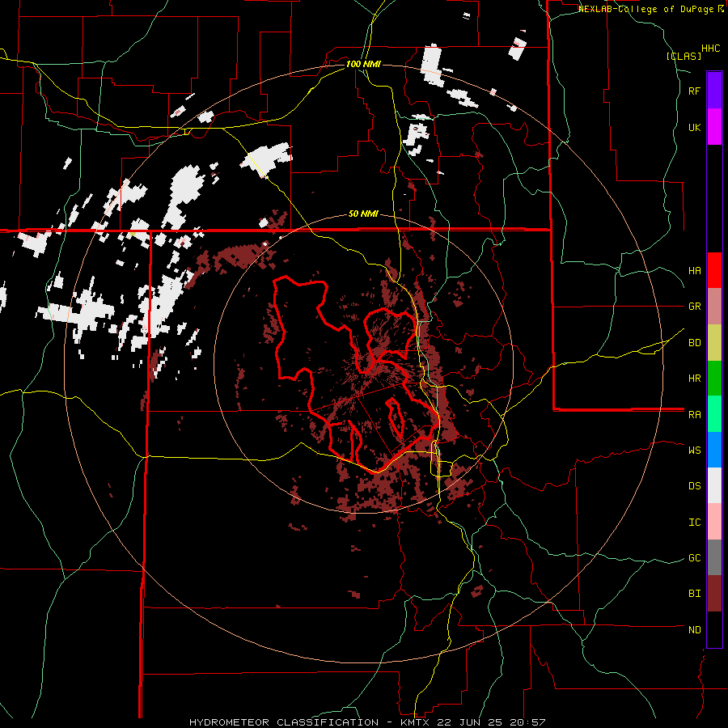Click the HA red legend swatch
728x728 pixels.
[714, 270]
